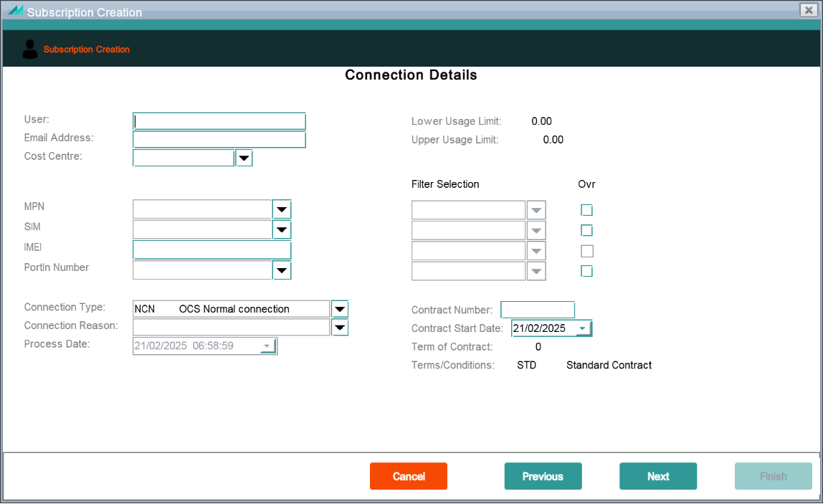The width and height of the screenshot is (823, 504).
Task: Open the Connection Type dropdown arrow
Action: coord(340,309)
